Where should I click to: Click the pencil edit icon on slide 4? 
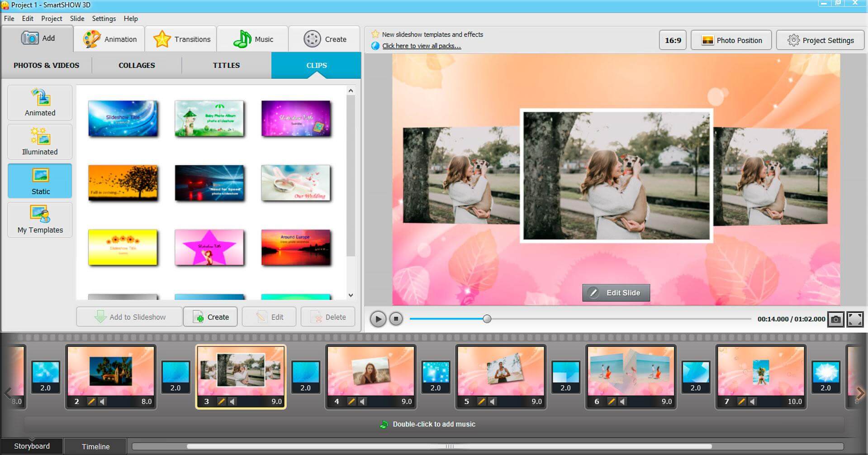click(351, 401)
